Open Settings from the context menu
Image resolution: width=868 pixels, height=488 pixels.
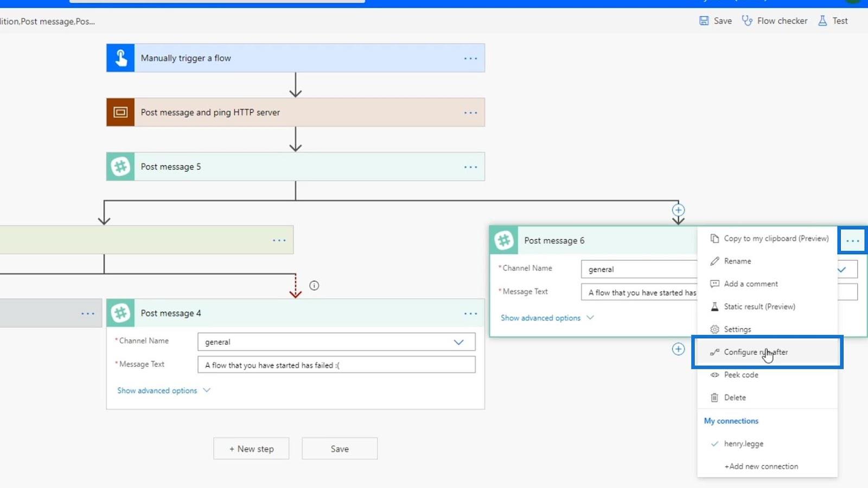768,329
